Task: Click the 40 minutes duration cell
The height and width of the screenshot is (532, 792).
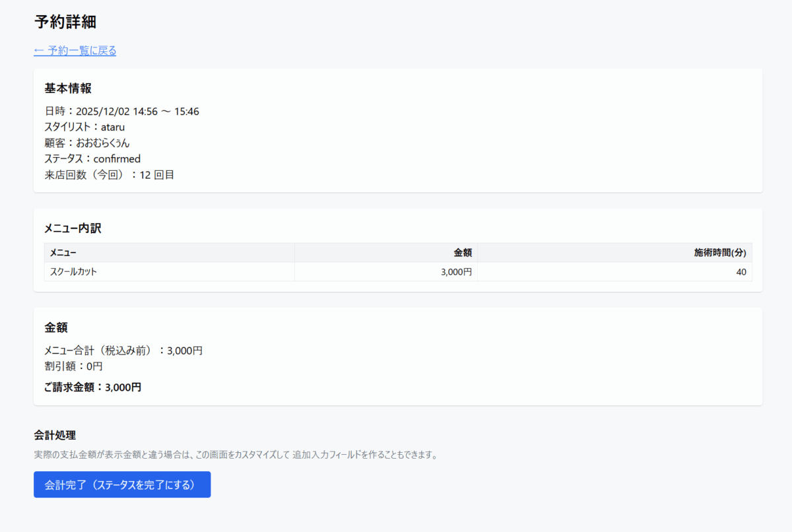Action: tap(741, 272)
